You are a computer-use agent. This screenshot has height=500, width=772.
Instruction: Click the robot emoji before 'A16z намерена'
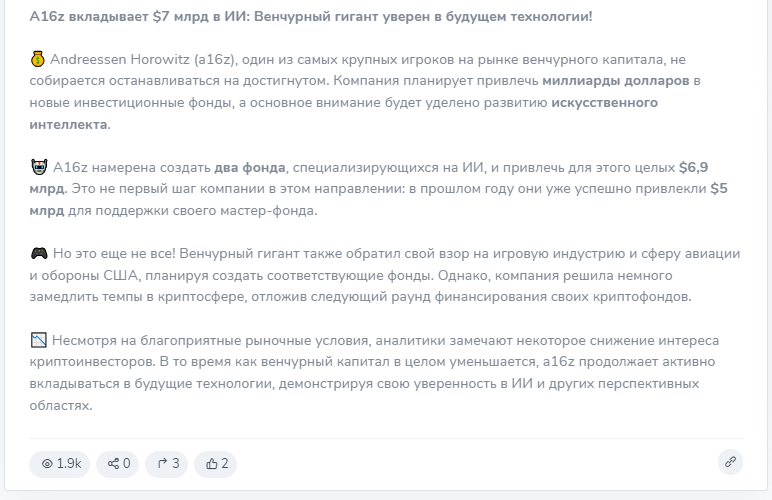pos(39,167)
